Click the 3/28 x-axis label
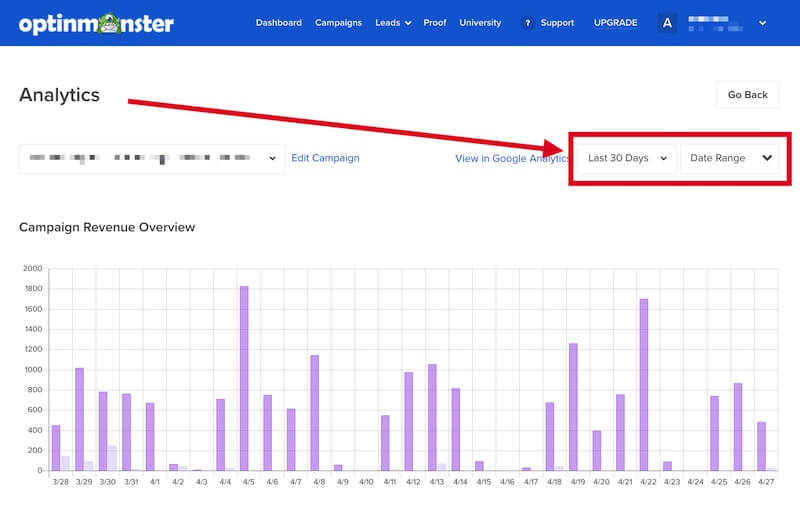This screenshot has width=800, height=508. pyautogui.click(x=60, y=482)
